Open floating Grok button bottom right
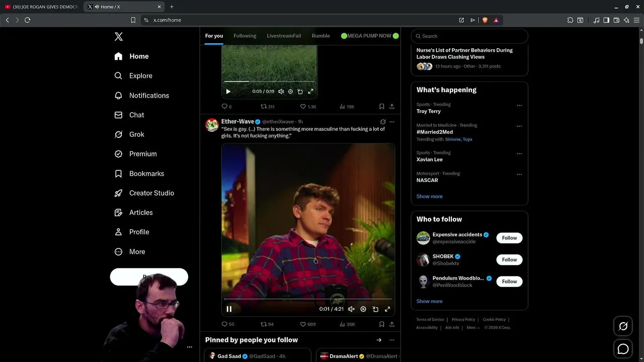644x362 pixels. 623,327
